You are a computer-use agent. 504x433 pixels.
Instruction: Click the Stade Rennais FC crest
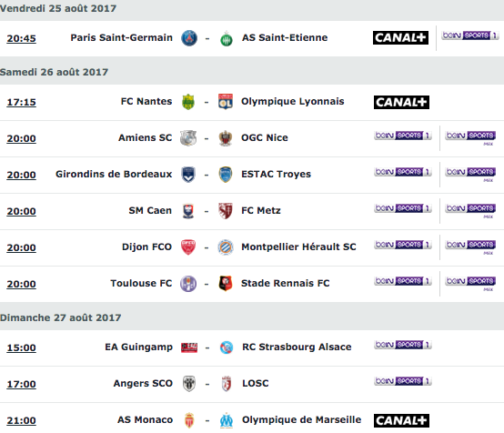tap(226, 284)
